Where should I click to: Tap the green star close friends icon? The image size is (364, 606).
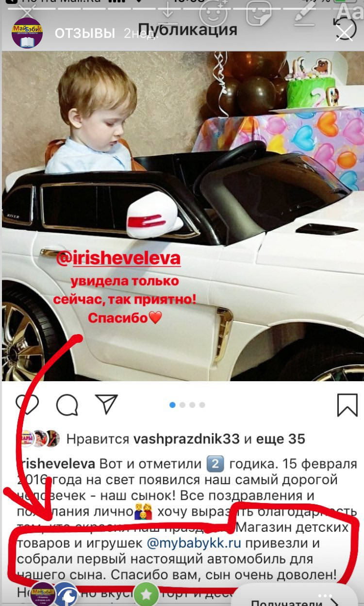pyautogui.click(x=146, y=593)
